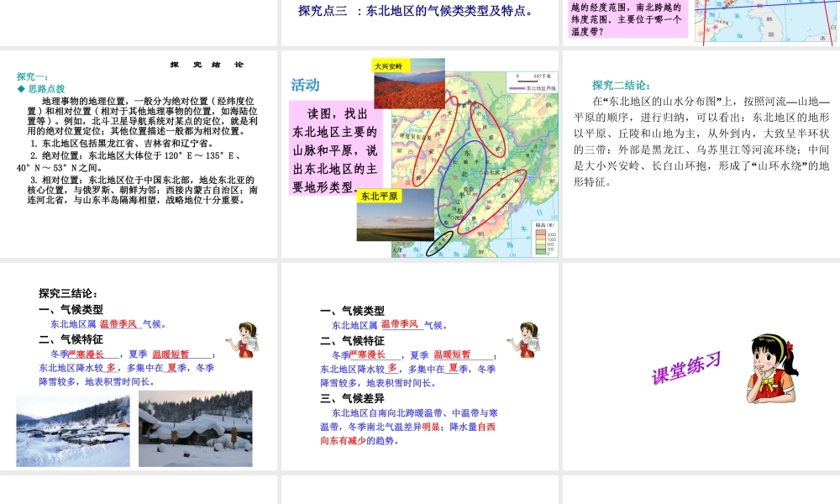Image resolution: width=840 pixels, height=504 pixels.
Task: Click the 大兴安岭 red forest photo
Action: pos(409,84)
